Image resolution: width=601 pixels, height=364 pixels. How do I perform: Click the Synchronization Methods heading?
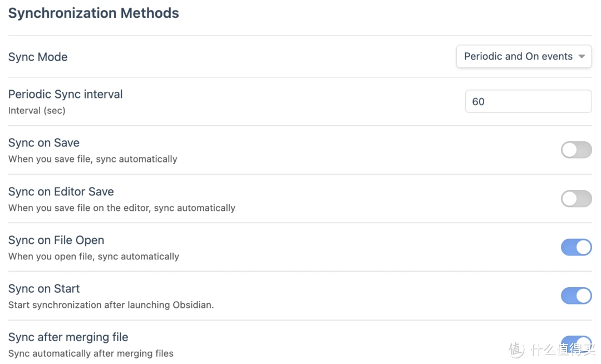93,13
